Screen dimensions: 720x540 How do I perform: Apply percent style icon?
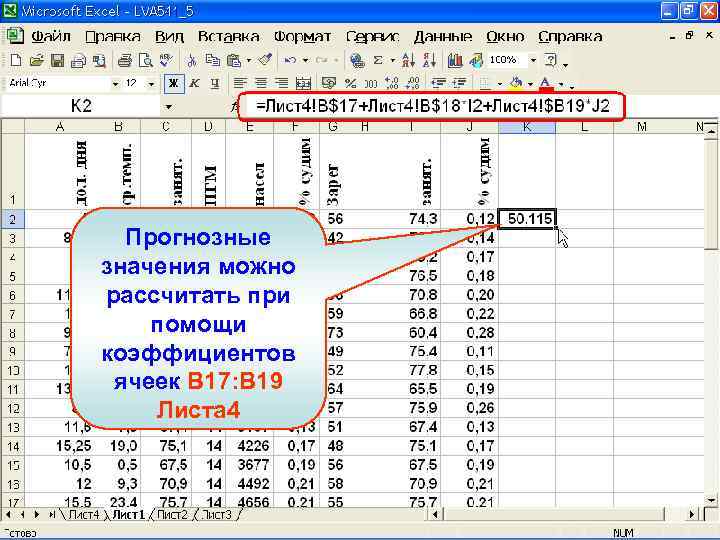click(x=350, y=84)
